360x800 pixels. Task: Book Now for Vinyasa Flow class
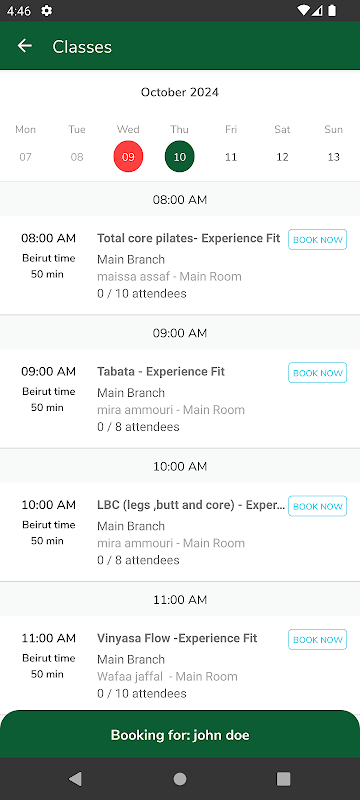318,639
